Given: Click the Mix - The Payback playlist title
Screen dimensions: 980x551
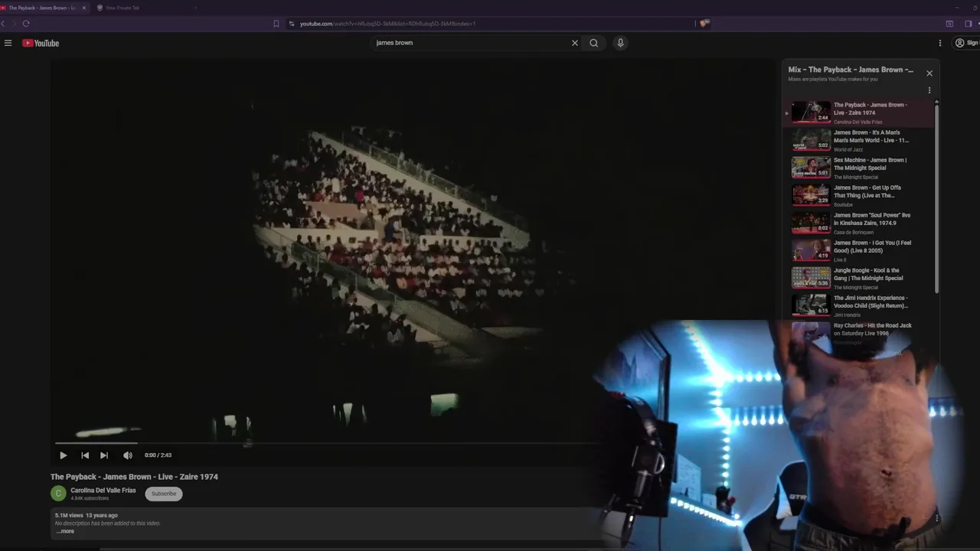Looking at the screenshot, I should pyautogui.click(x=851, y=70).
